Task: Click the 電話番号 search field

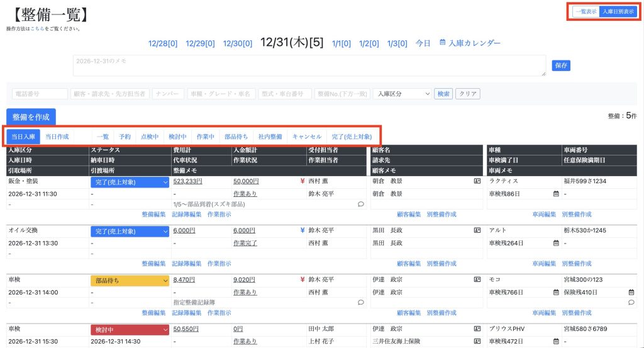Action: [40, 94]
